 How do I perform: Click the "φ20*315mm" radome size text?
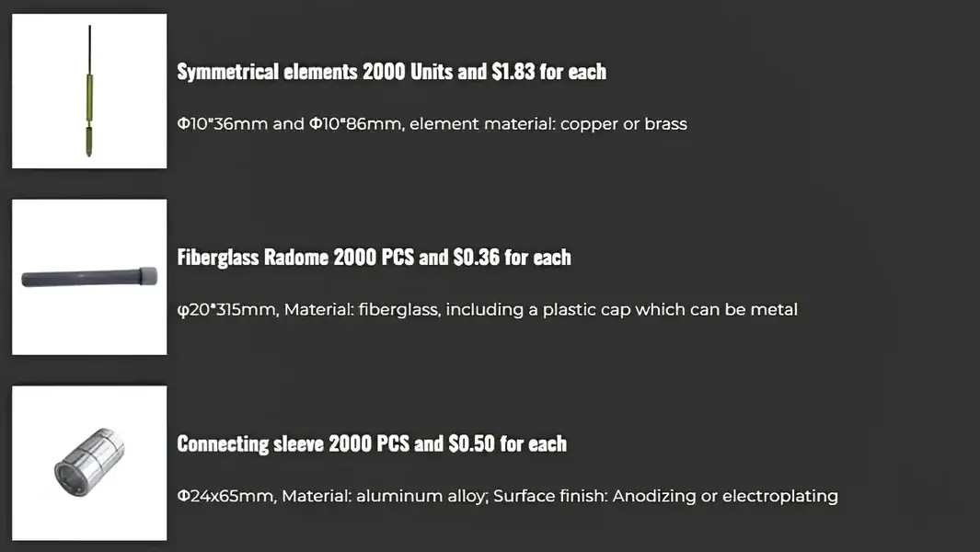227,310
